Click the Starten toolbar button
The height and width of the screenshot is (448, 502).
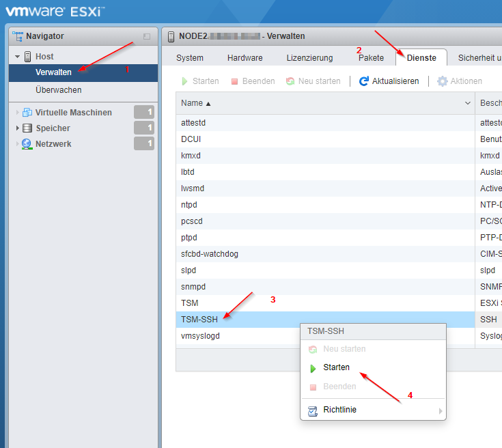point(200,81)
